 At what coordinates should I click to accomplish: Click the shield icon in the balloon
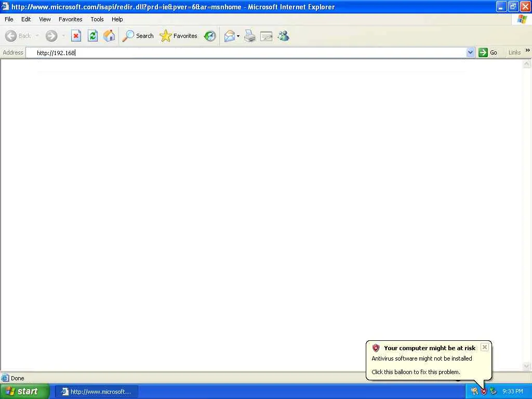pos(376,348)
